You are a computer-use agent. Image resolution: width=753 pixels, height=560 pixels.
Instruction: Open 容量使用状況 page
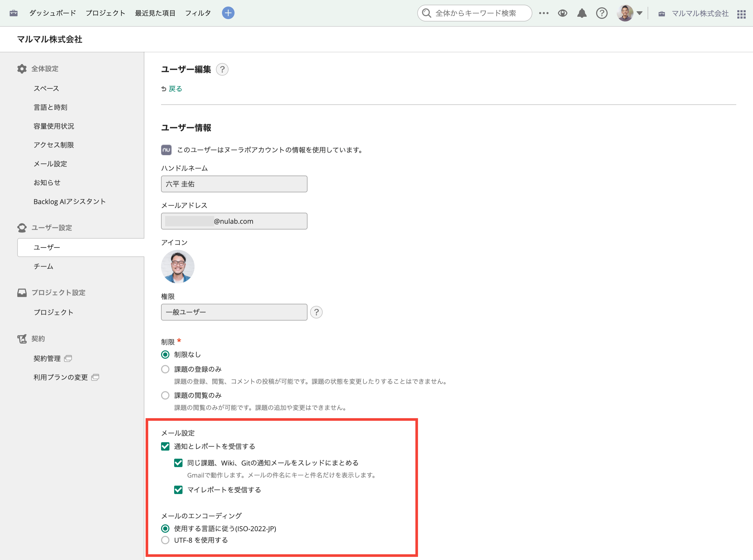[54, 126]
